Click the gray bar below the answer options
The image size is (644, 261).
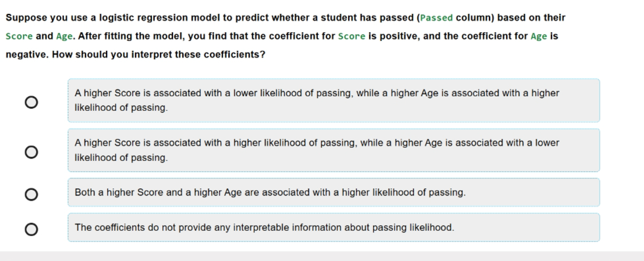pos(322,256)
